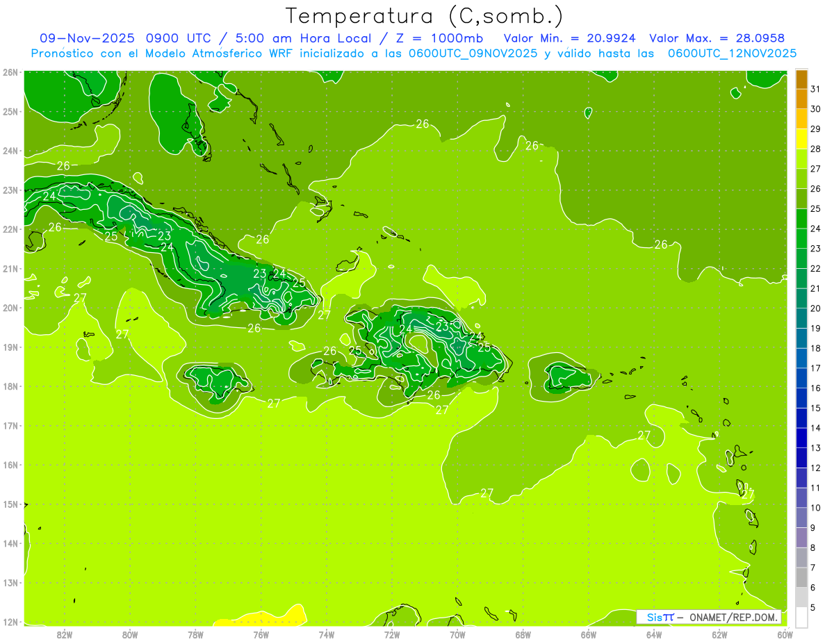Click the 12N latitude axis label

point(11,622)
